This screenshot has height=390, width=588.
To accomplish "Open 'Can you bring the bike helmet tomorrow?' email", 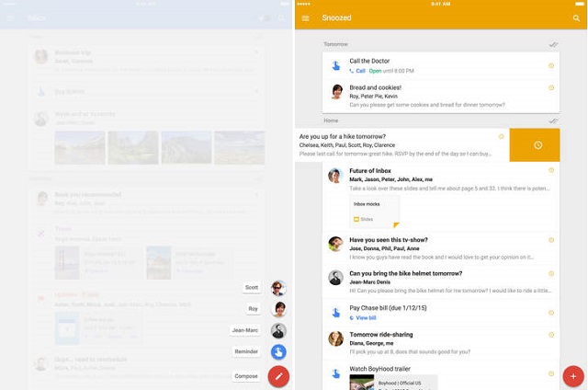I will coord(406,273).
